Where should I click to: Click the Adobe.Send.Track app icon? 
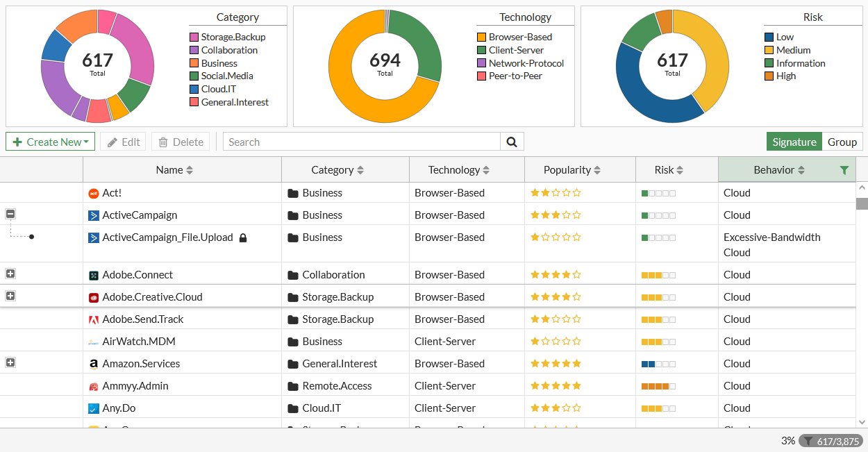tap(94, 319)
